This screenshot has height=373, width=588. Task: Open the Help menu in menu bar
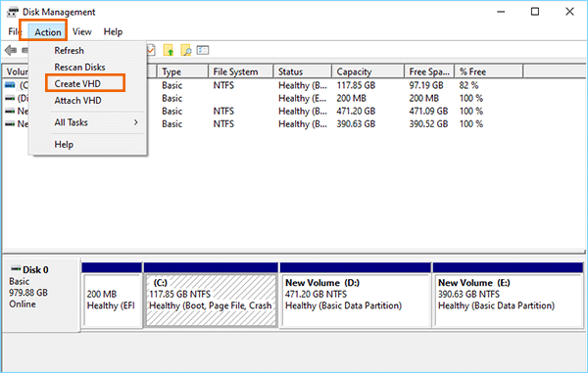tap(113, 32)
